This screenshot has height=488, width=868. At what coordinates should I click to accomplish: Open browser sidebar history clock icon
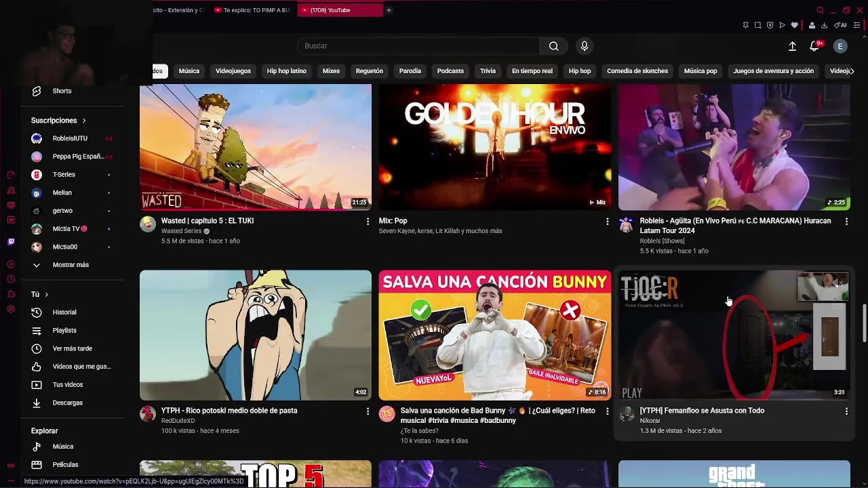(x=11, y=279)
